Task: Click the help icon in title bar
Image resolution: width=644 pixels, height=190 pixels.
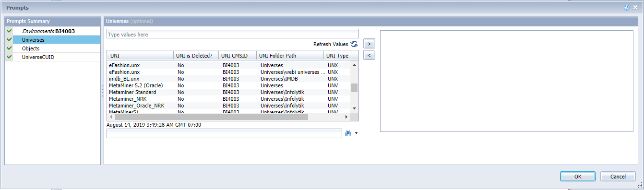Action: pos(627,8)
